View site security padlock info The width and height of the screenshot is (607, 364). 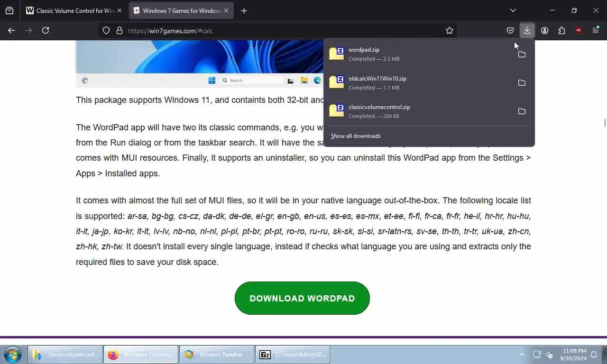point(120,30)
